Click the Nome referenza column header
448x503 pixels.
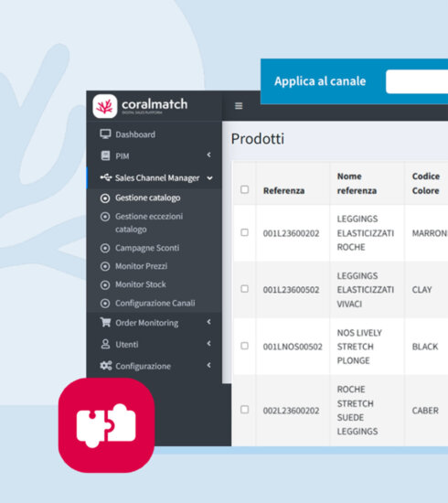[357, 184]
